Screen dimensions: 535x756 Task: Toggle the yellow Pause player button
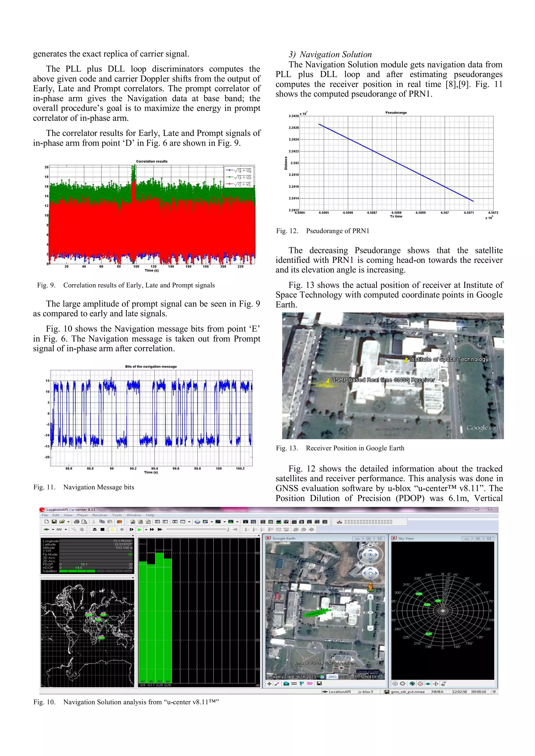[112, 530]
